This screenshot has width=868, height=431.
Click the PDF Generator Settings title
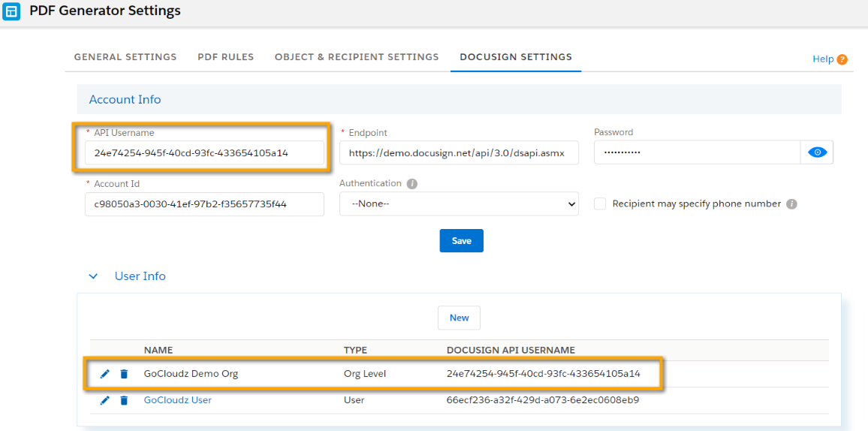click(105, 10)
